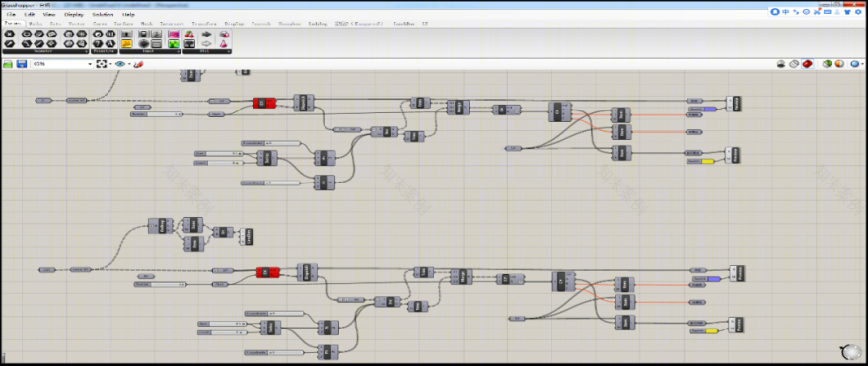
Task: Toggle green selected-only preview button
Action: tap(827, 64)
